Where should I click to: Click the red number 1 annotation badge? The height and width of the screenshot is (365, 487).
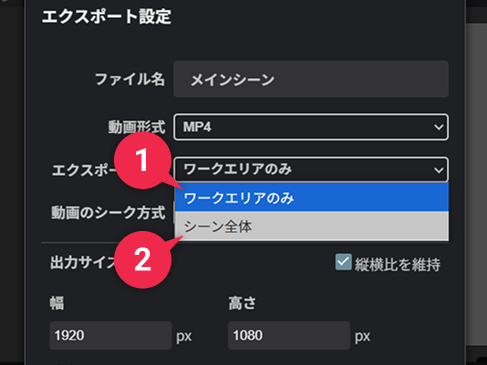tap(143, 161)
